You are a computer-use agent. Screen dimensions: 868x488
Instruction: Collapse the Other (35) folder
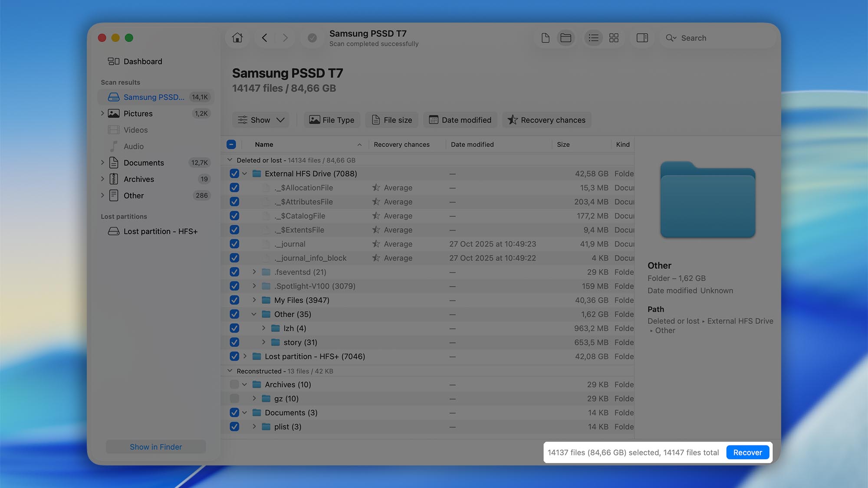click(254, 314)
